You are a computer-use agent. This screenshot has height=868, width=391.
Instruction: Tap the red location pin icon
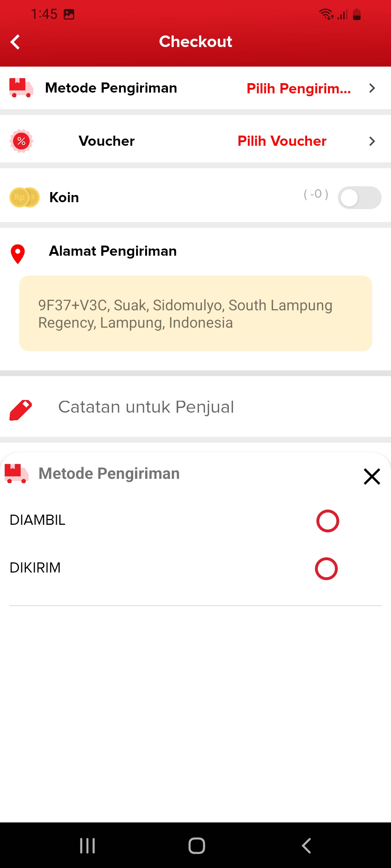coord(18,254)
